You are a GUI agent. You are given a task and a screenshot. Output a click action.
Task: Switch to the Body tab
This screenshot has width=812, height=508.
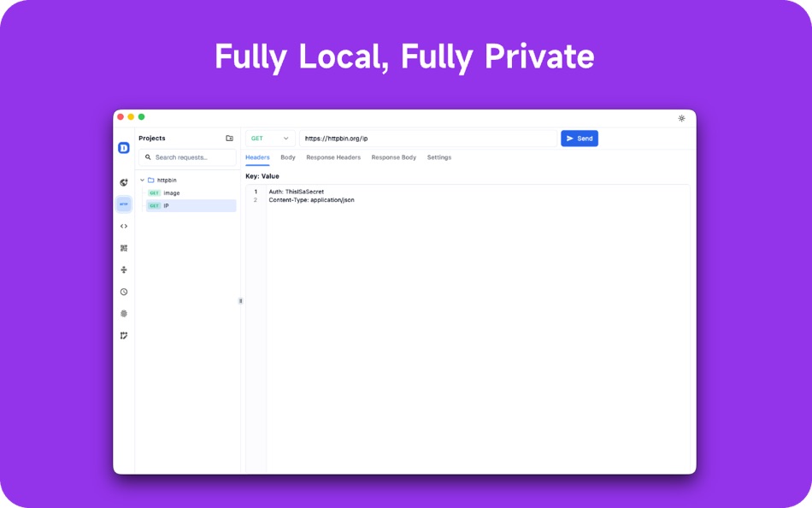click(x=288, y=157)
